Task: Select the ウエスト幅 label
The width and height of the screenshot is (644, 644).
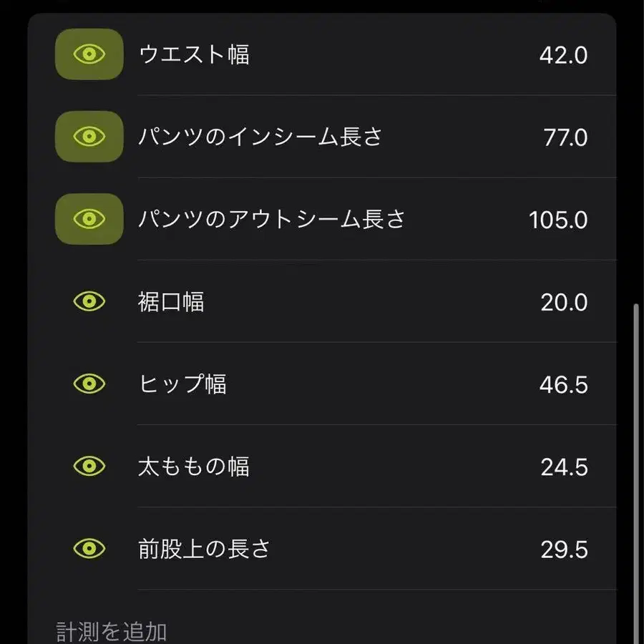Action: tap(194, 55)
